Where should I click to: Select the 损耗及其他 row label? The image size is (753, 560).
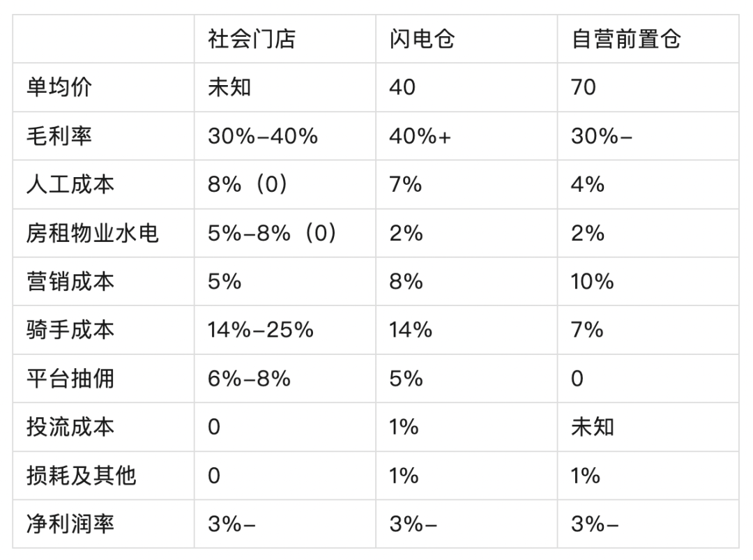(x=81, y=476)
